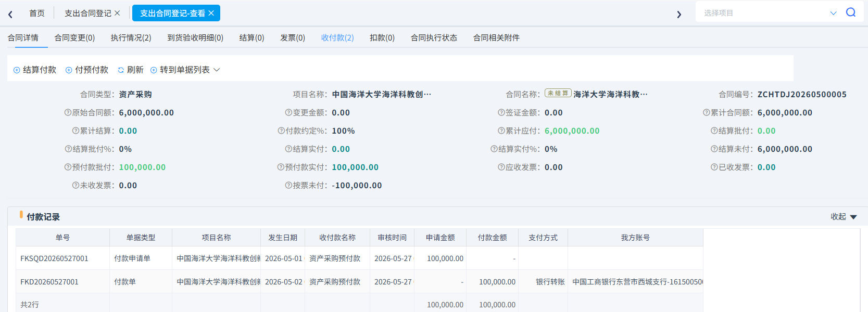Select the 收付款(2) tab
Viewport: 868px width, 312px height.
tap(337, 37)
